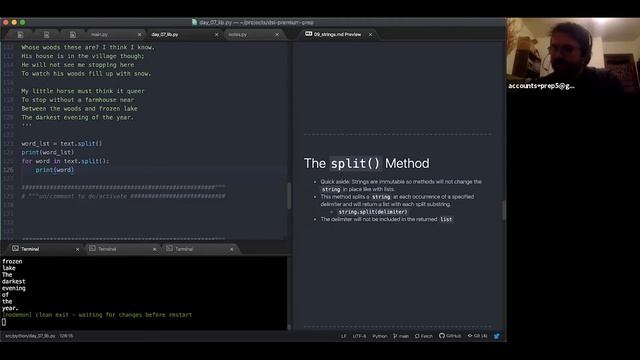Close the 09_strings.md Preview tab
This screenshot has width=640, height=360.
(x=370, y=34)
